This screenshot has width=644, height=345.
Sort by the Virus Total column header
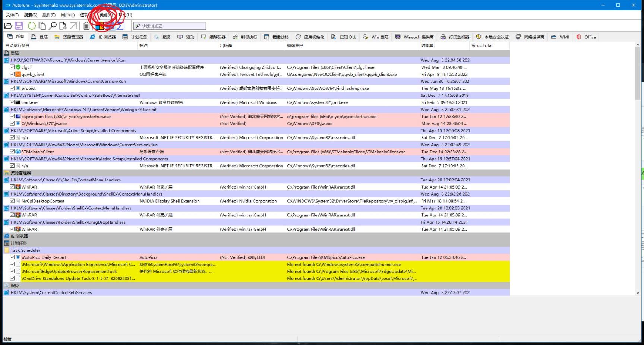click(489, 45)
